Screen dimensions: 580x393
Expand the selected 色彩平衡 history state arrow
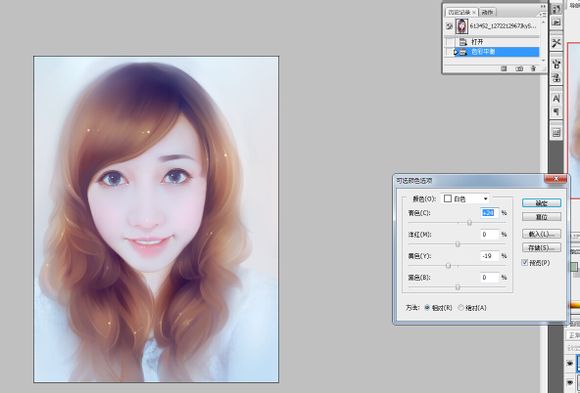[x=456, y=52]
